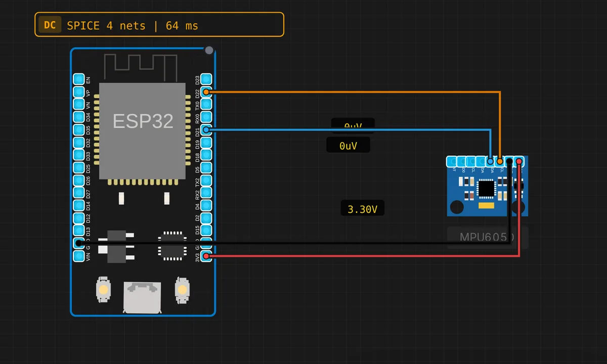Select the orange SCL wire
Image resolution: width=607 pixels, height=364 pixels.
pyautogui.click(x=354, y=92)
